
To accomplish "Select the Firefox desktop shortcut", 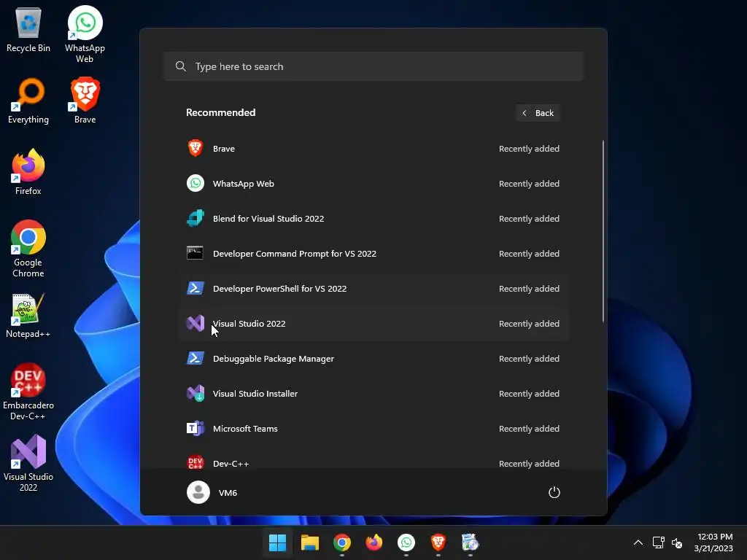I will coord(28,172).
